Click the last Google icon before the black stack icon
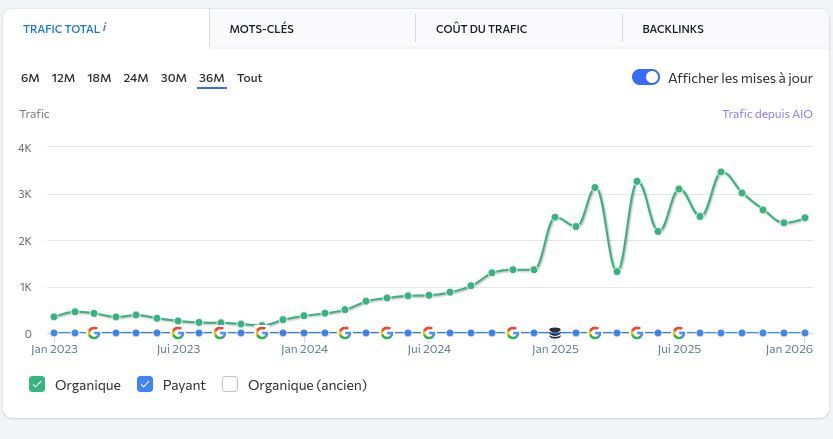This screenshot has width=833, height=439. 512,333
